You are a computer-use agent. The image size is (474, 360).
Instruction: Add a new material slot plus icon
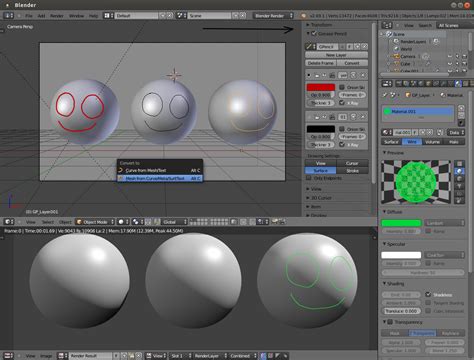coord(461,108)
